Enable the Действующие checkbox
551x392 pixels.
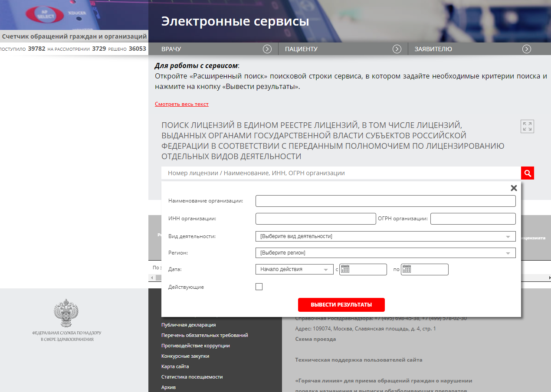point(259,287)
